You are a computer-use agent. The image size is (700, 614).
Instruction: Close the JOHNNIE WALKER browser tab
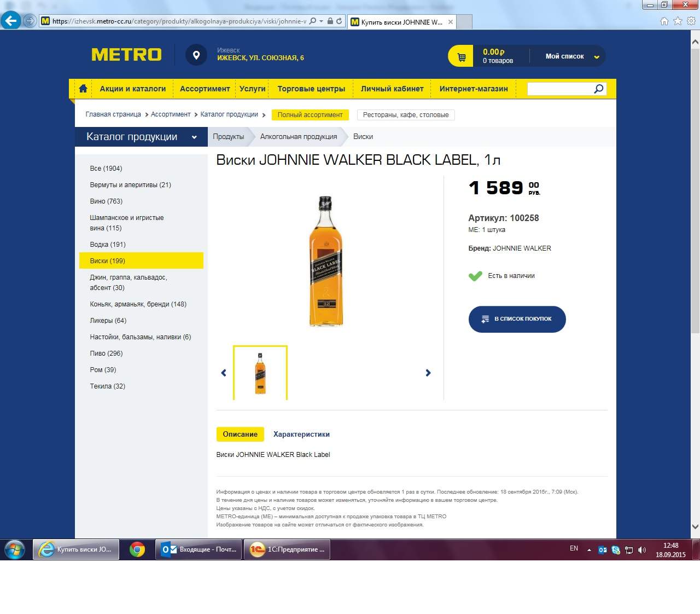[x=451, y=22]
